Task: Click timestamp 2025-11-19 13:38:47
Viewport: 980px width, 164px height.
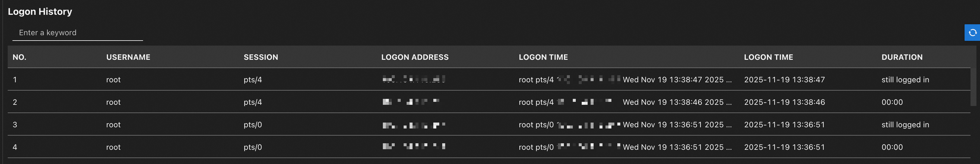Action: (784, 80)
